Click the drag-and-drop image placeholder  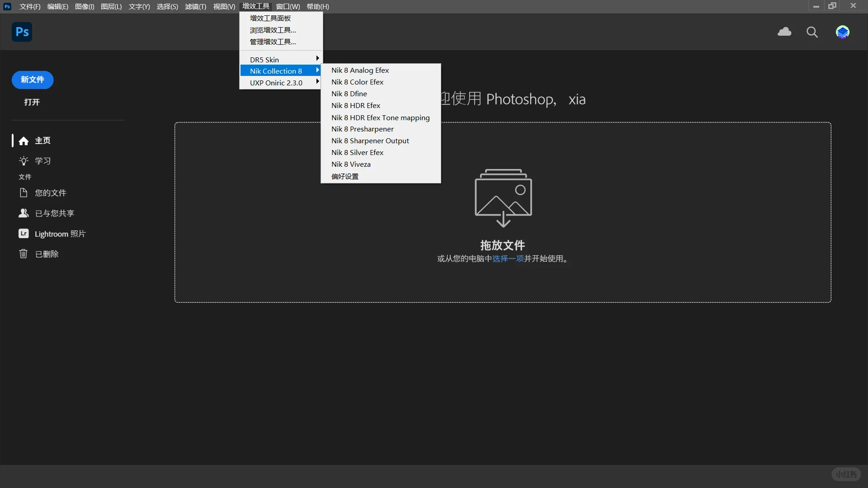[503, 197]
